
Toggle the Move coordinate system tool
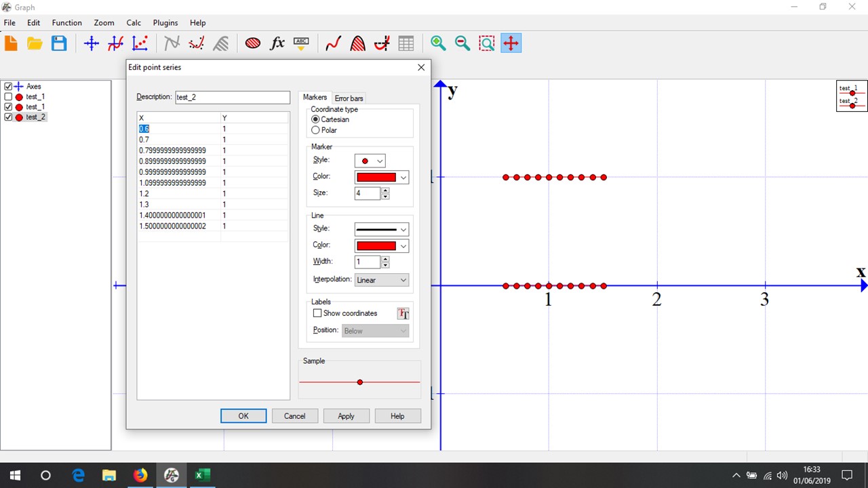point(511,43)
